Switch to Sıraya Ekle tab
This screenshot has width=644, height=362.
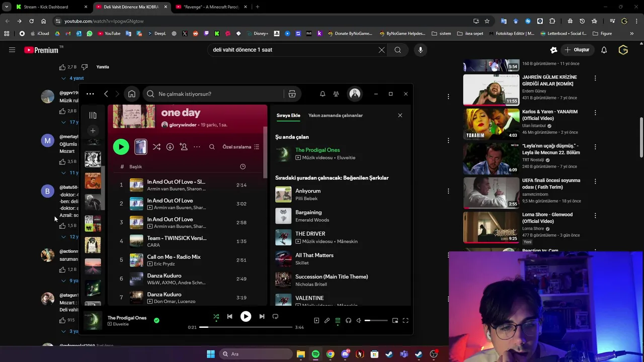[288, 116]
